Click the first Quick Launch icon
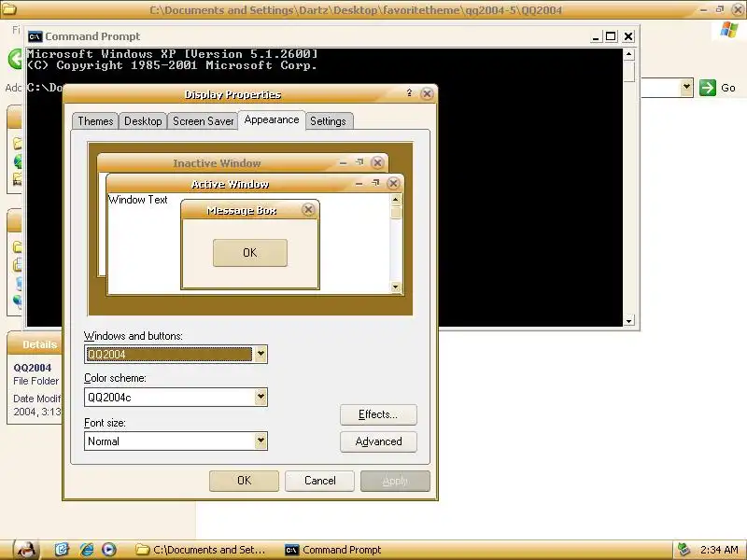747x560 pixels. [x=62, y=550]
